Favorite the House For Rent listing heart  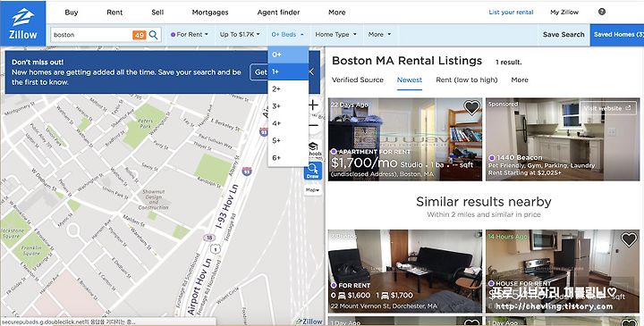tap(629, 239)
